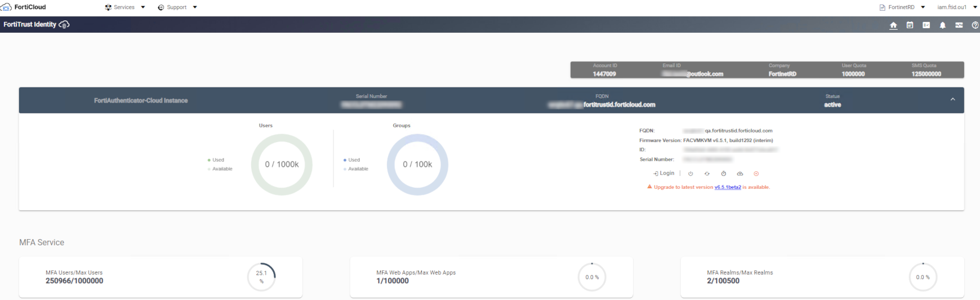Click the 250966/1000000 MFA users count
This screenshot has width=980, height=300.
click(74, 281)
